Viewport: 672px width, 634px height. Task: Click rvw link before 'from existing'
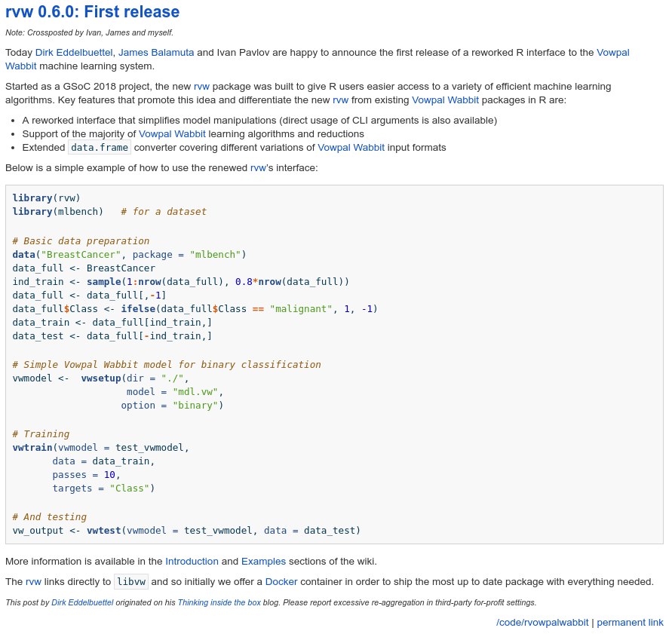[340, 100]
